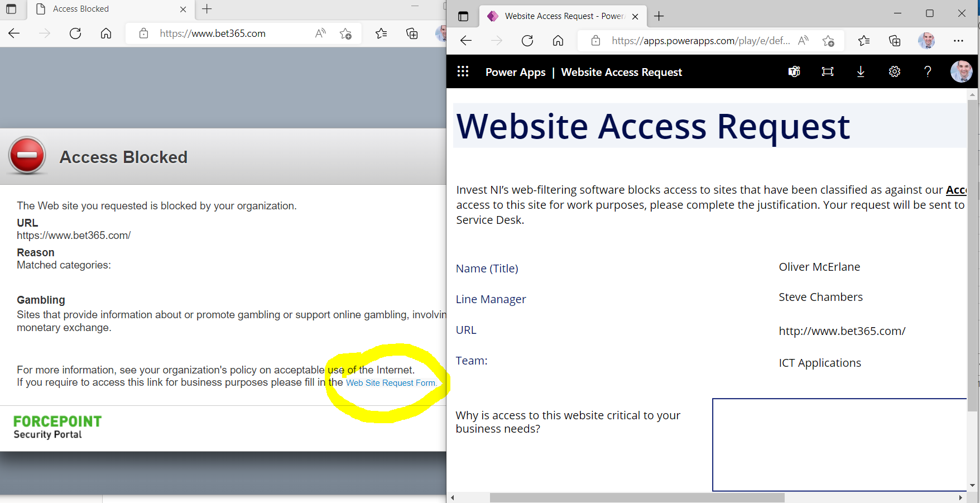Open Edge profile avatar in Power Apps window
980x503 pixels.
926,40
